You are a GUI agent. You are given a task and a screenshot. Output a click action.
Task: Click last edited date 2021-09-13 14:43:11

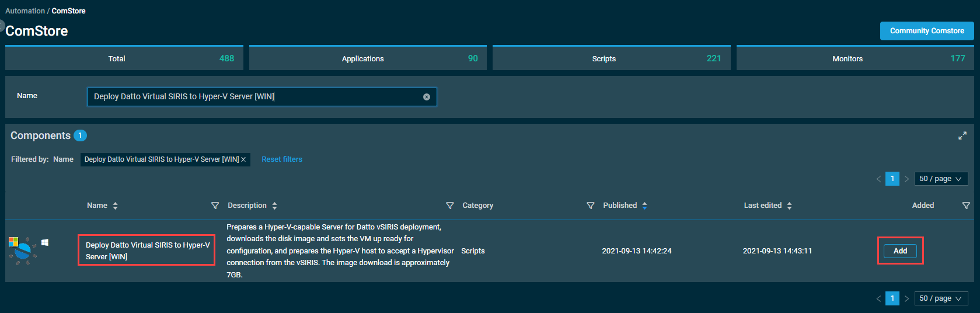coord(777,251)
